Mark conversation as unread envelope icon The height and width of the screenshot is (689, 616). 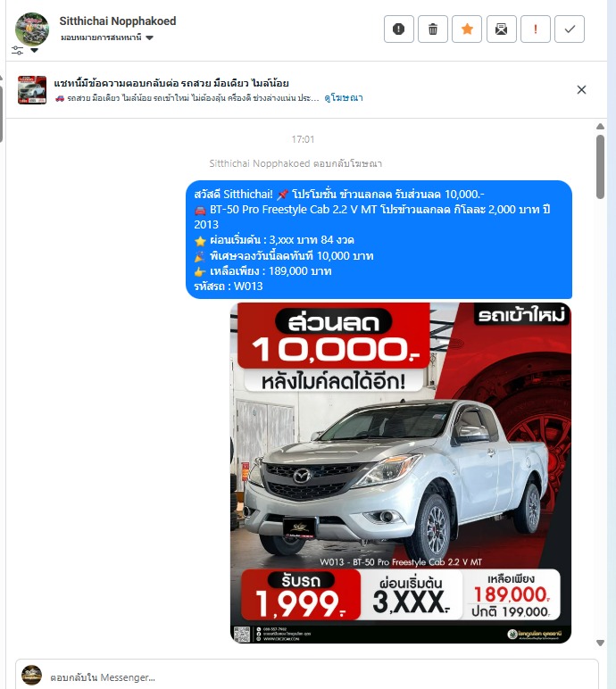click(501, 29)
